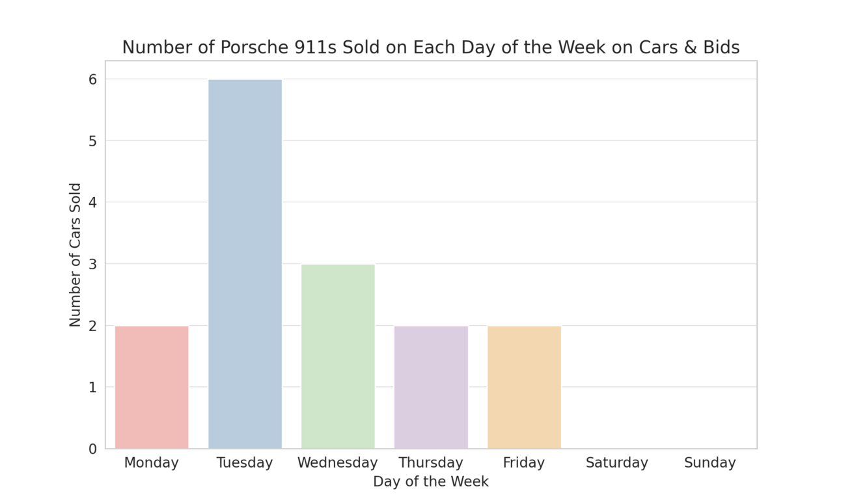
Task: Click the y-axis tick value 1
Action: (x=92, y=387)
